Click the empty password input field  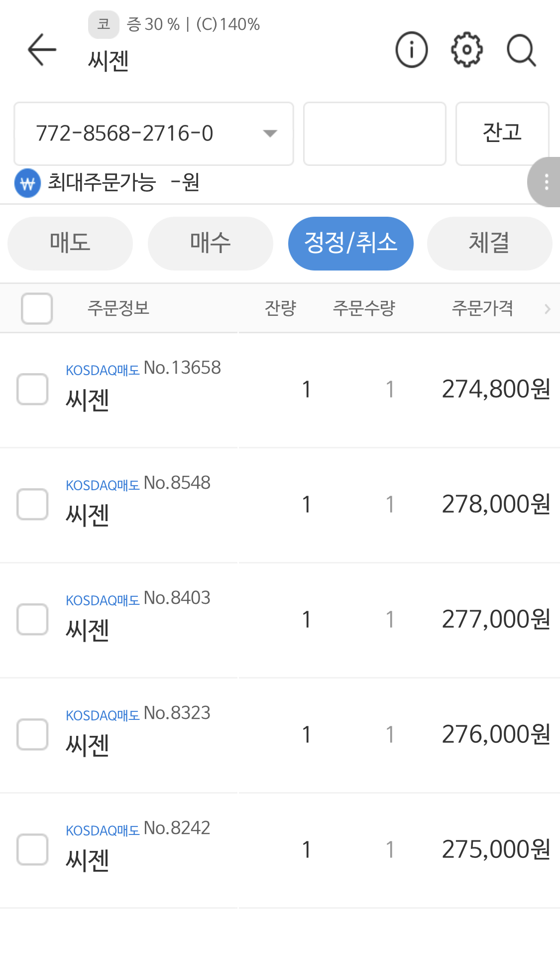click(374, 134)
